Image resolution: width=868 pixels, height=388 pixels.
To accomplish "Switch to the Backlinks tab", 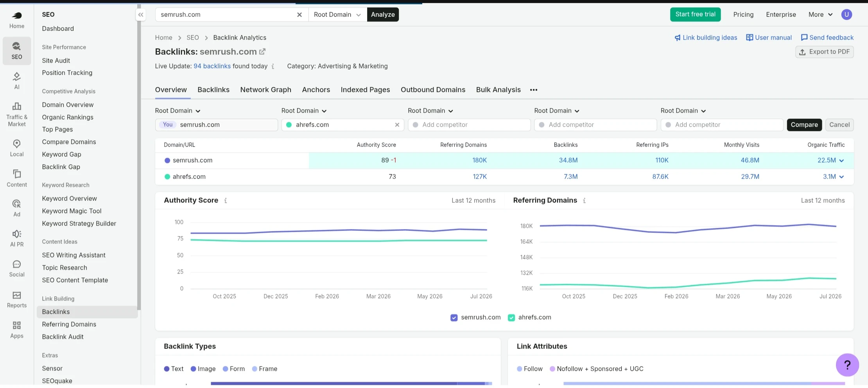I will point(213,90).
